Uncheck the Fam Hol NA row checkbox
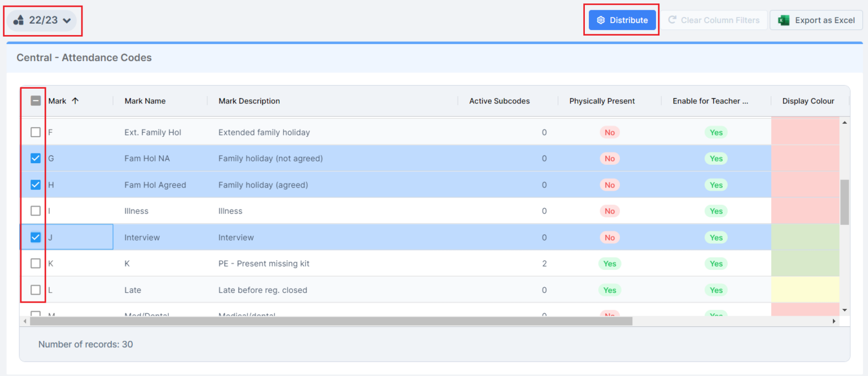The height and width of the screenshot is (376, 868). click(x=35, y=158)
